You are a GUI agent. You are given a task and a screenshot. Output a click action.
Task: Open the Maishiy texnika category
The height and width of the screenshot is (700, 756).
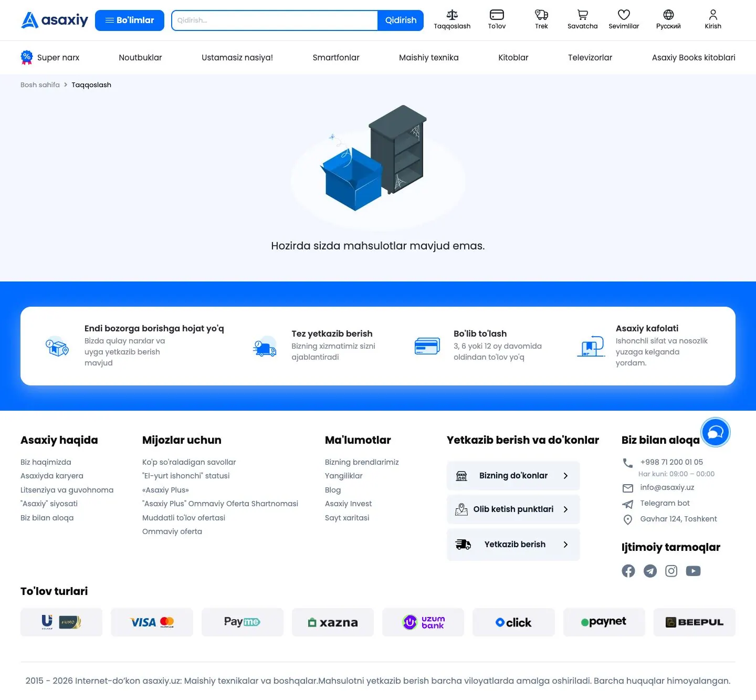pos(429,57)
